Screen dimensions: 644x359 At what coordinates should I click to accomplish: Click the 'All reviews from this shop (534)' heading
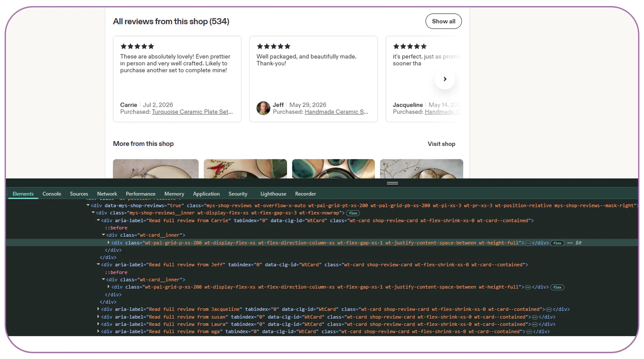171,21
